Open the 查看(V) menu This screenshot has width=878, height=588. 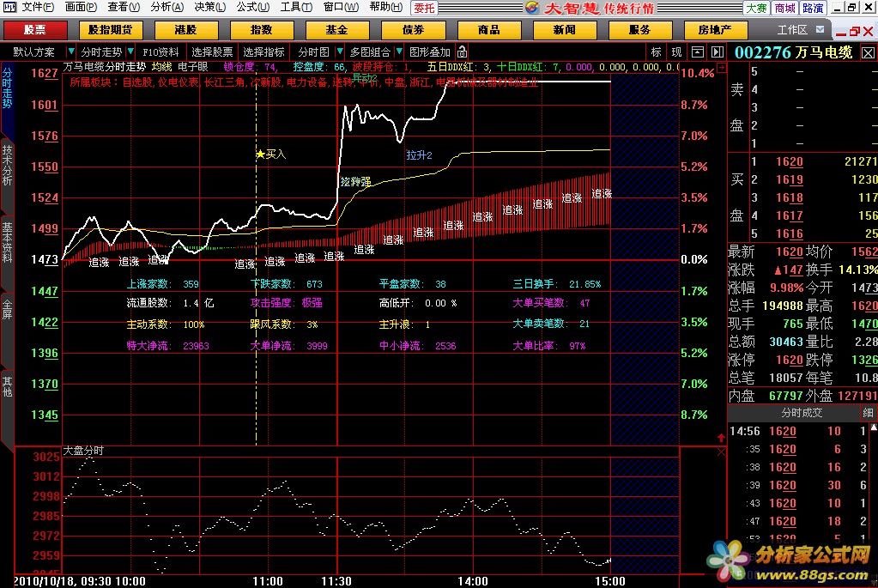[x=124, y=7]
